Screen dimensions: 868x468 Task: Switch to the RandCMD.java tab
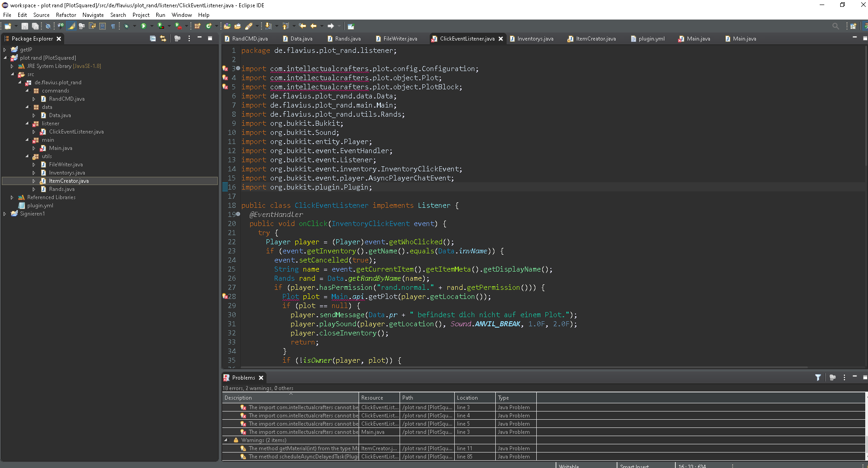coord(246,39)
